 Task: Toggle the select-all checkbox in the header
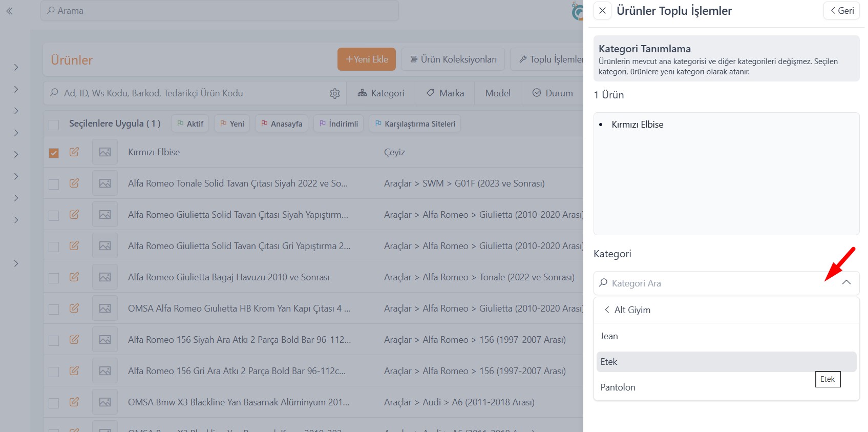pyautogui.click(x=54, y=124)
